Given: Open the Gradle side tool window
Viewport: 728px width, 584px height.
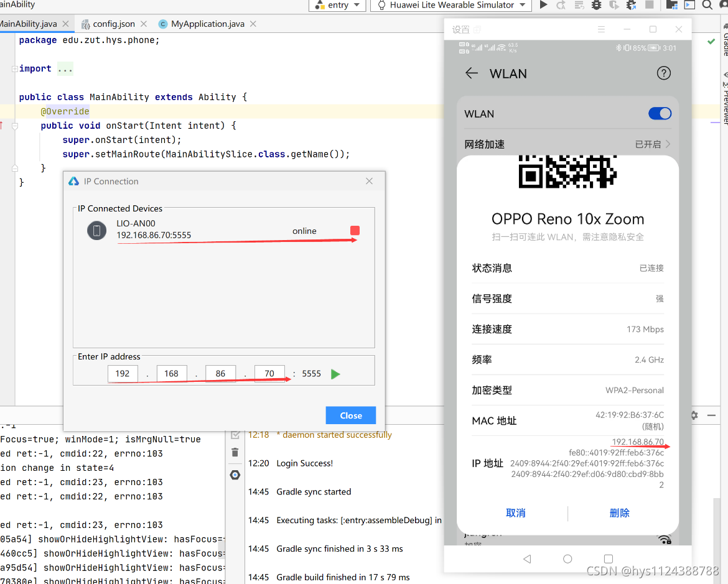Looking at the screenshot, I should [x=724, y=40].
